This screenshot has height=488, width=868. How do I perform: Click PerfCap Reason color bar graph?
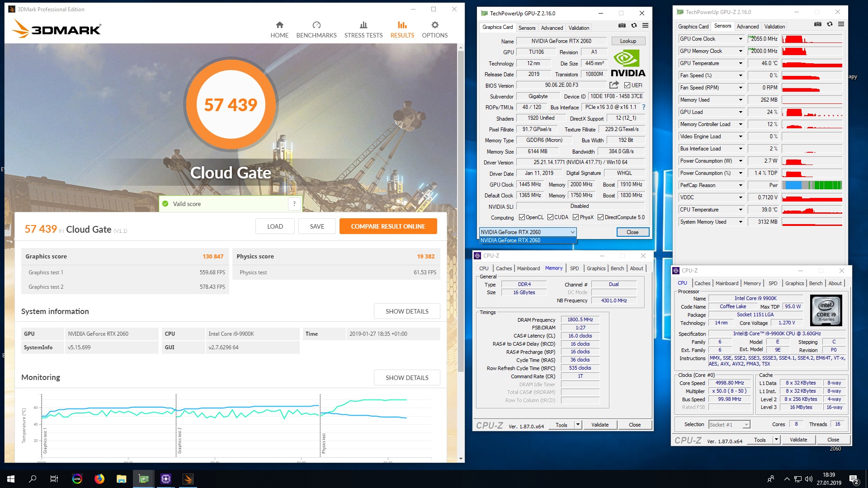click(x=811, y=185)
